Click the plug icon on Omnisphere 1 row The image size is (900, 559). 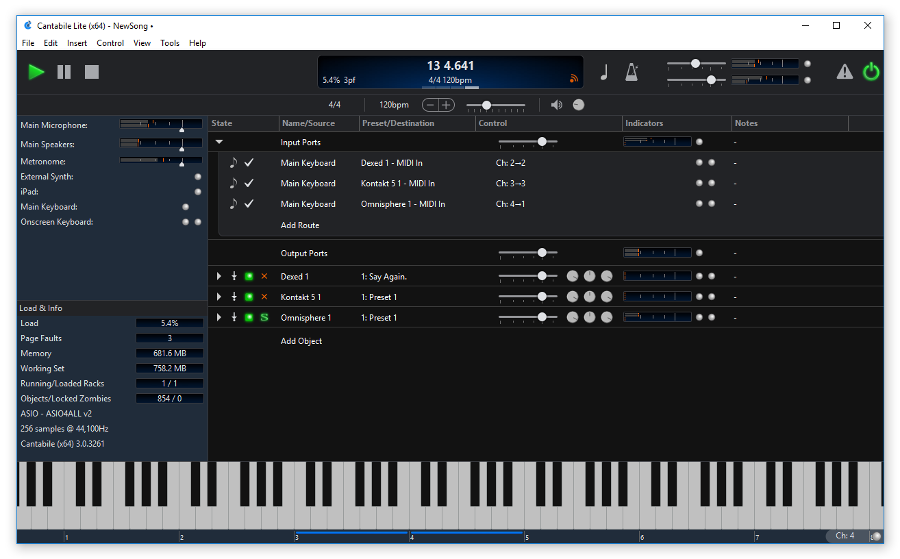(234, 317)
